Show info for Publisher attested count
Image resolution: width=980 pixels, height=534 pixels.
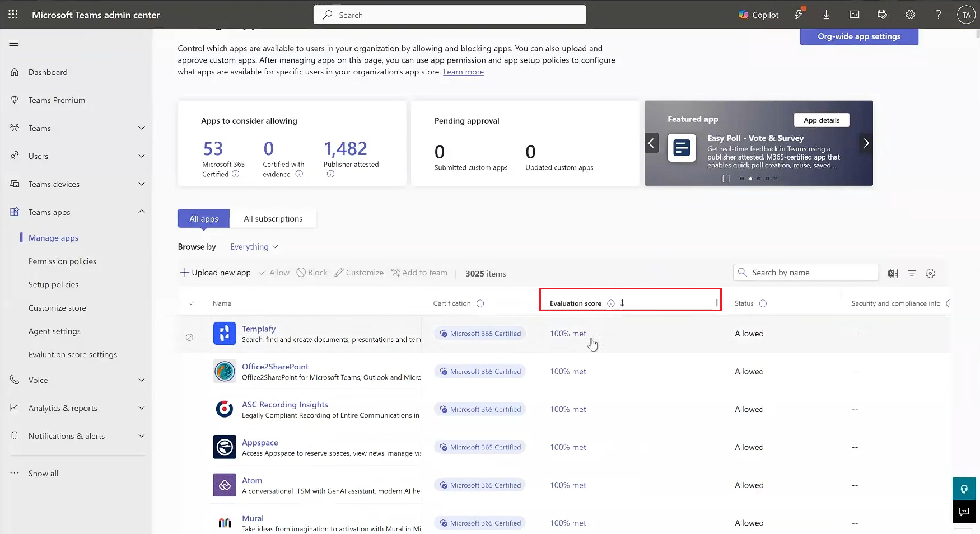(330, 174)
